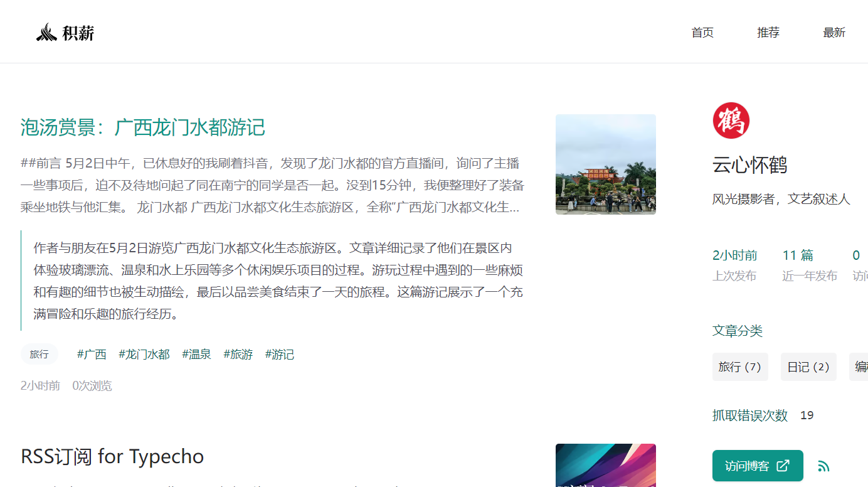Open the 最新 section
Image resolution: width=868 pixels, height=487 pixels.
pyautogui.click(x=834, y=32)
